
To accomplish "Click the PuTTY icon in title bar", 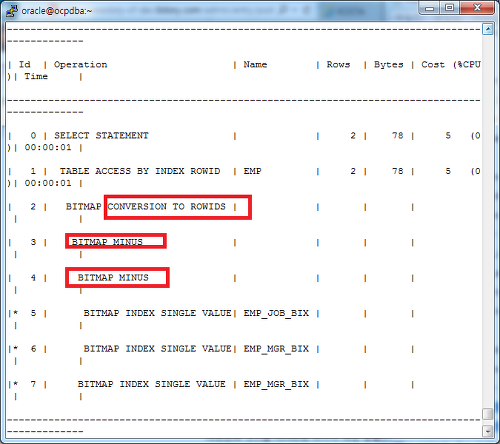I will tap(12, 10).
